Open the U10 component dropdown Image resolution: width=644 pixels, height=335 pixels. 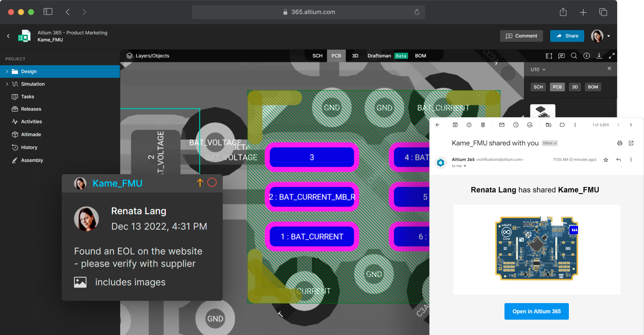(538, 69)
